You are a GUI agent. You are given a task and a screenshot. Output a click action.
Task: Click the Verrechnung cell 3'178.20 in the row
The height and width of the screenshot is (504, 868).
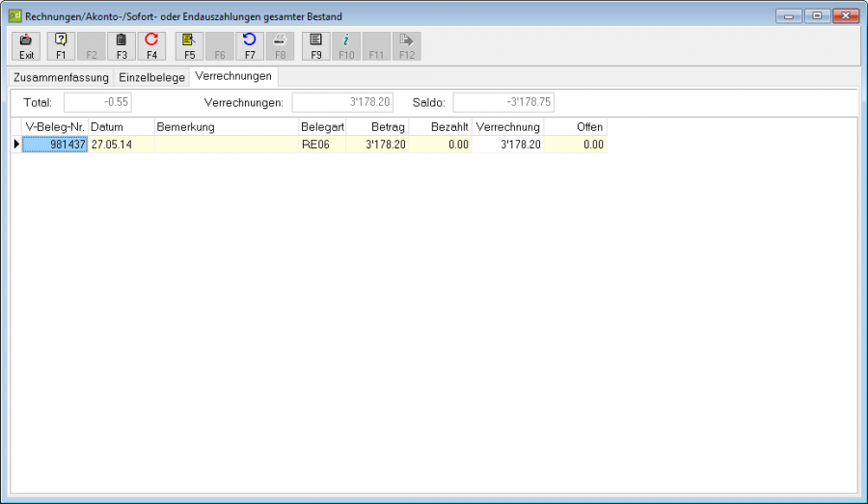[507, 145]
